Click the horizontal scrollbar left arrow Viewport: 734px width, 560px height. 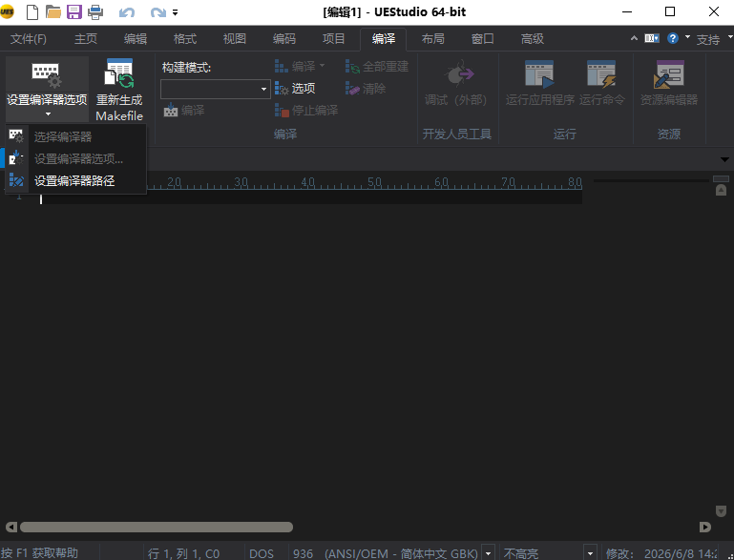pos(11,528)
